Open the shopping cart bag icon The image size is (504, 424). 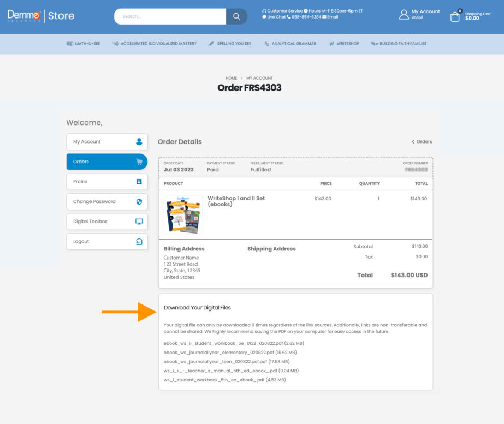pos(455,16)
